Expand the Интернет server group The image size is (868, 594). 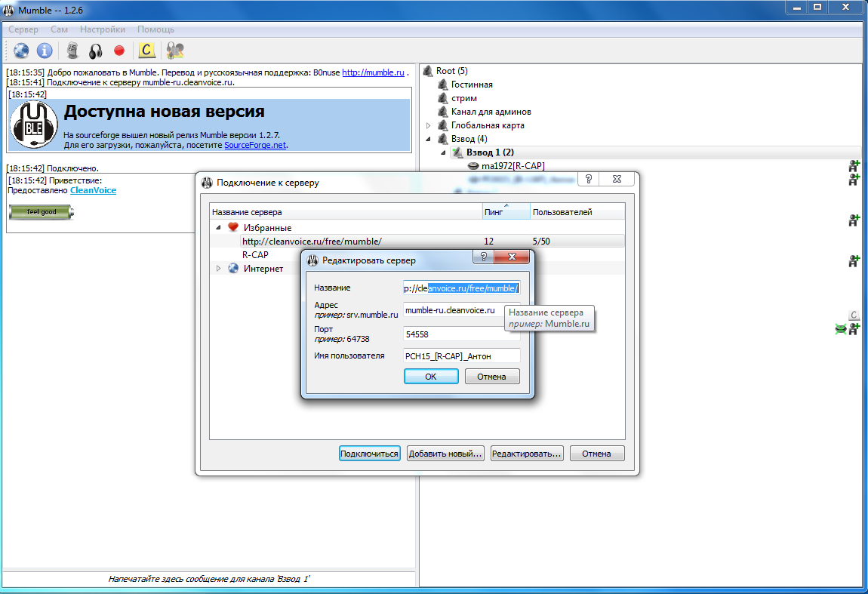pyautogui.click(x=218, y=269)
